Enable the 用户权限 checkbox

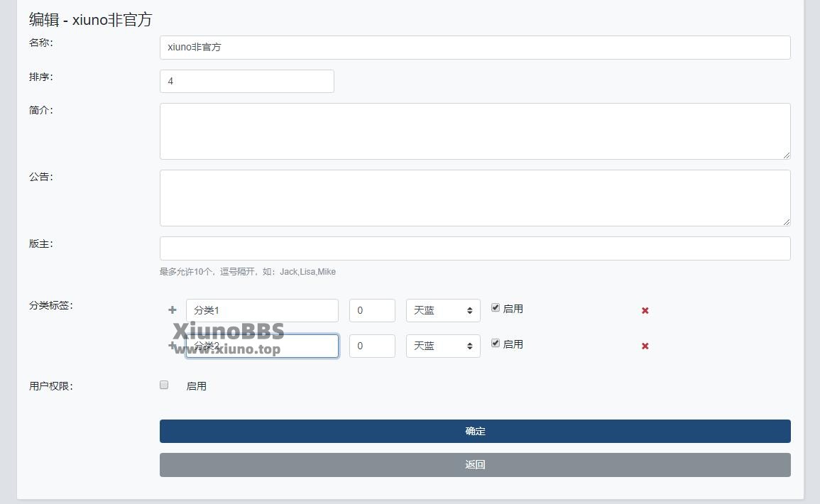(164, 385)
